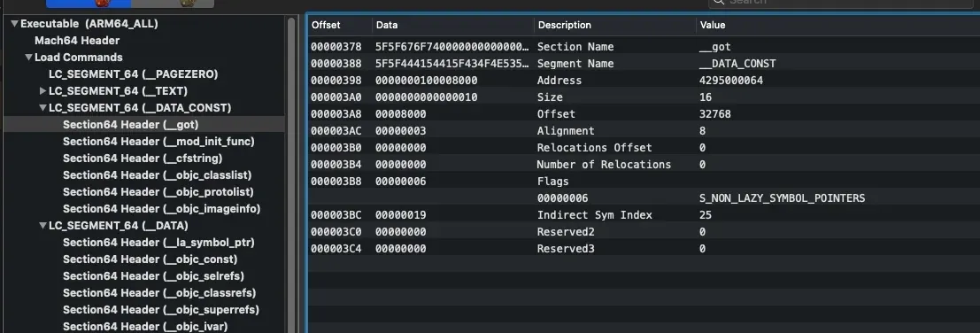The height and width of the screenshot is (333, 980).
Task: Select the Relocations Offset row
Action: [x=644, y=148]
